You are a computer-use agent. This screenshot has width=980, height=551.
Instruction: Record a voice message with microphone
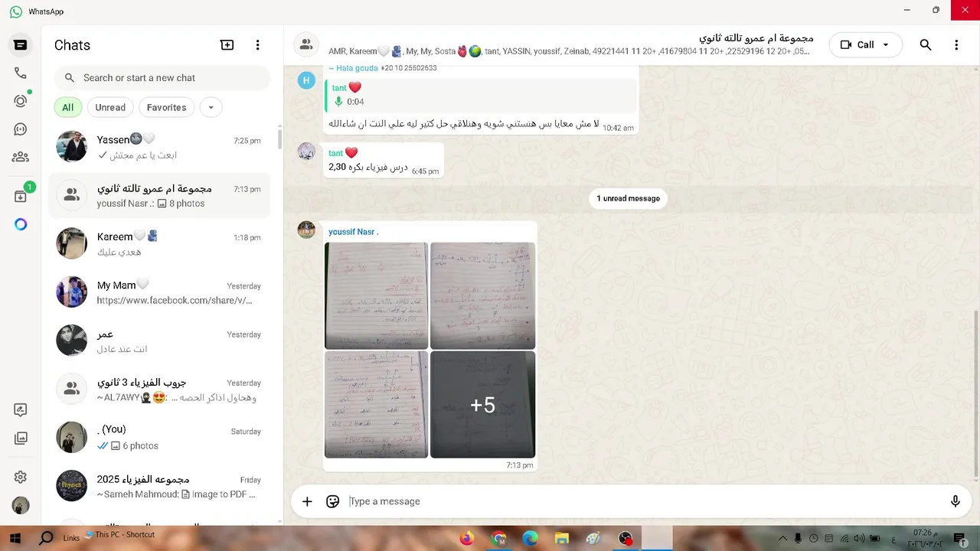[955, 501]
